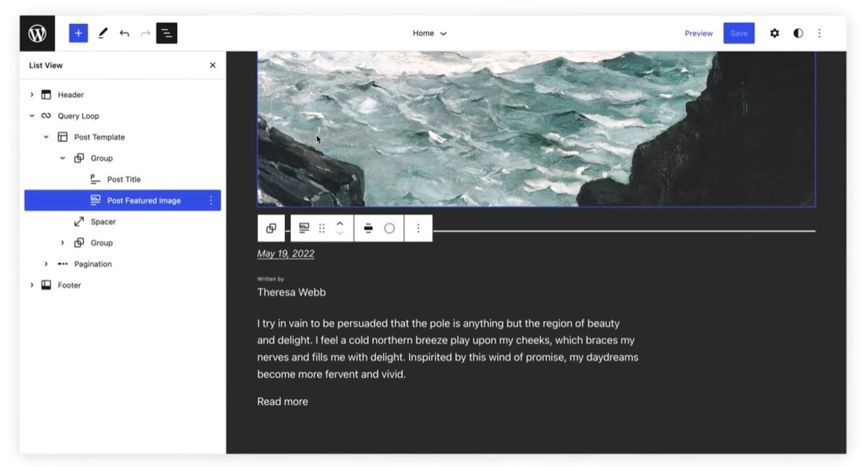Click the Save button
Viewport: 868px width, 467px height.
click(739, 33)
